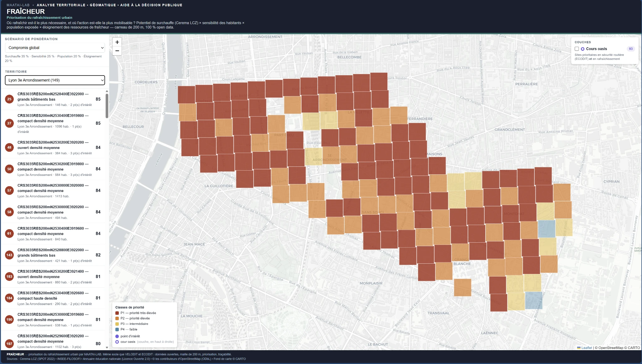Click the Cours oasis layer label
The height and width of the screenshot is (364, 642).
pyautogui.click(x=596, y=49)
